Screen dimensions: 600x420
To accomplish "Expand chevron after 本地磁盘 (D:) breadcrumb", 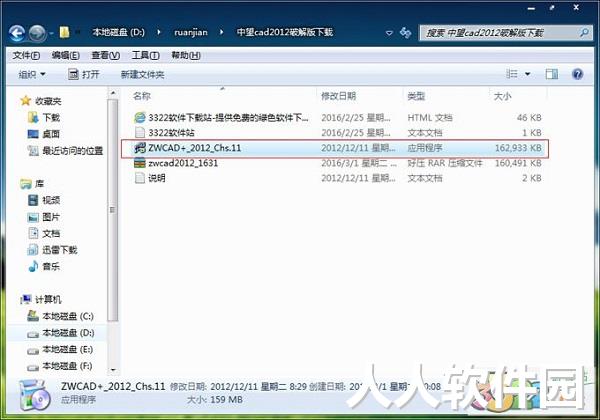I will click(159, 33).
